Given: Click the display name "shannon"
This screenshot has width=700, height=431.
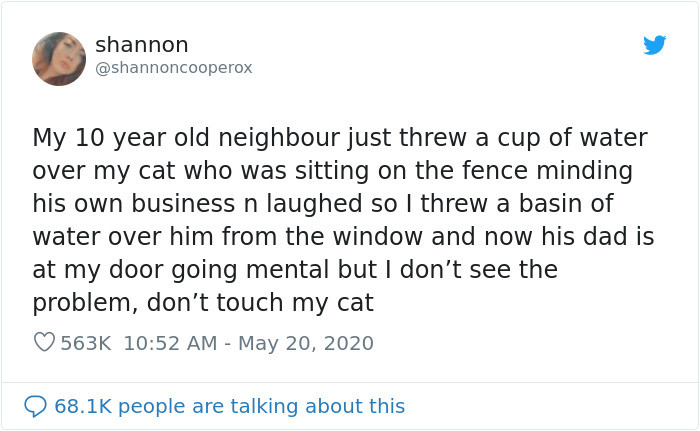Looking at the screenshot, I should click(x=141, y=45).
